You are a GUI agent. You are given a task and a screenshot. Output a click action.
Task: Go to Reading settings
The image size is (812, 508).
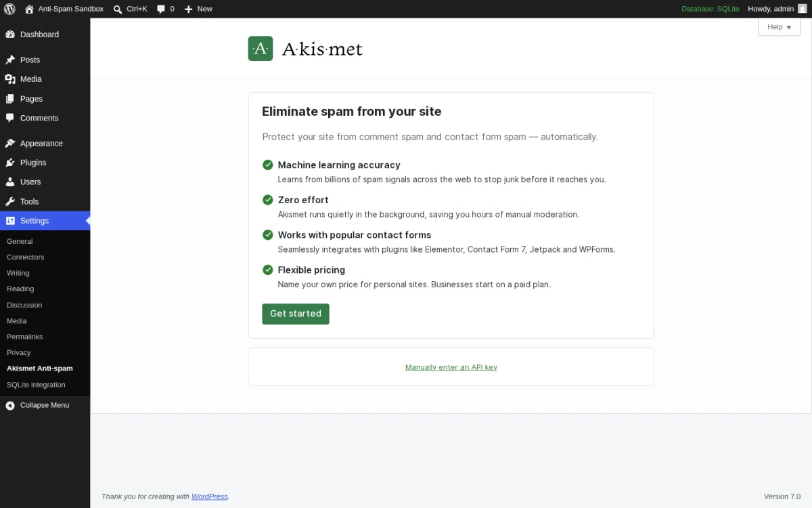(20, 289)
